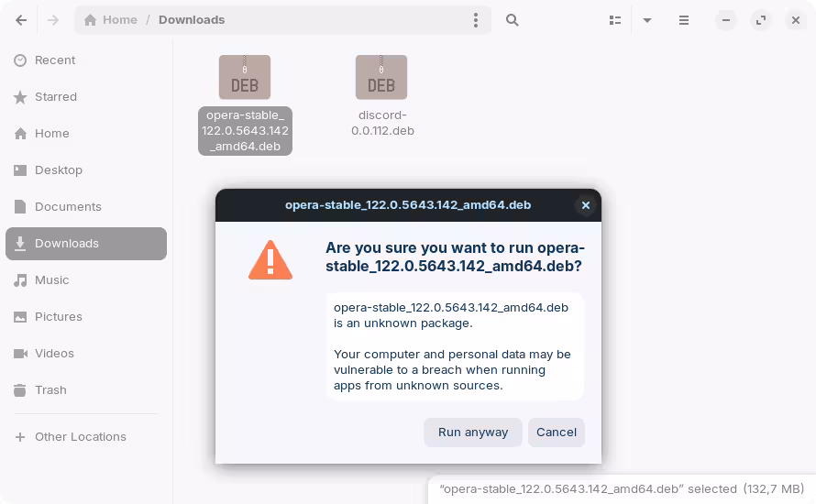
Task: Open the path bar three-dot menu
Action: tap(475, 20)
